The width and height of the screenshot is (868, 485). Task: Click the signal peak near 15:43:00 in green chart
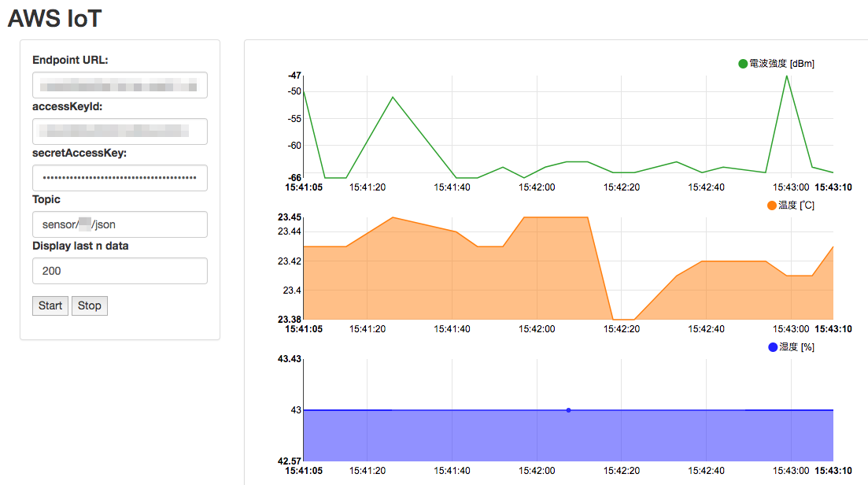(x=787, y=76)
